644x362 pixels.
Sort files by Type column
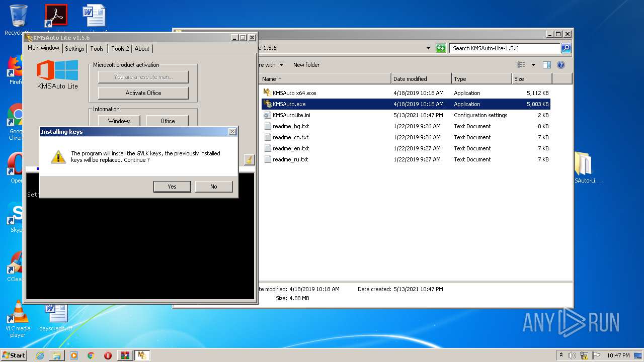(x=481, y=79)
